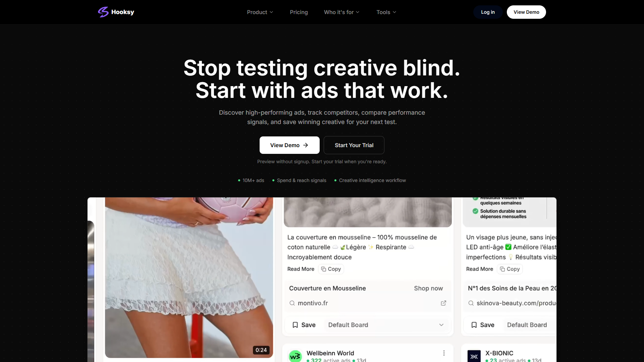Viewport: 644px width, 362px height.
Task: Click the blanket image on mousseline ad
Action: (368, 212)
